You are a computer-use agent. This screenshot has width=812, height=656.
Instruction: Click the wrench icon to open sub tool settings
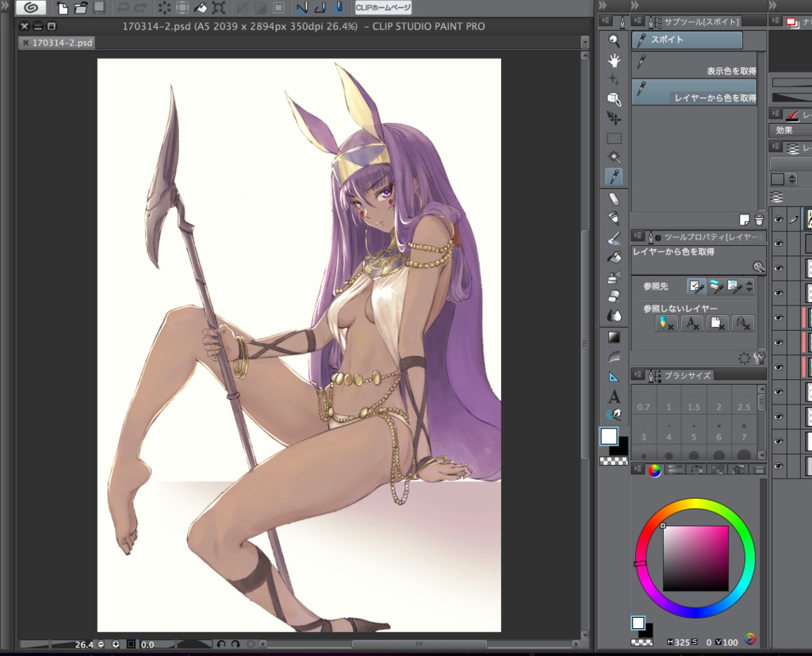tap(760, 267)
